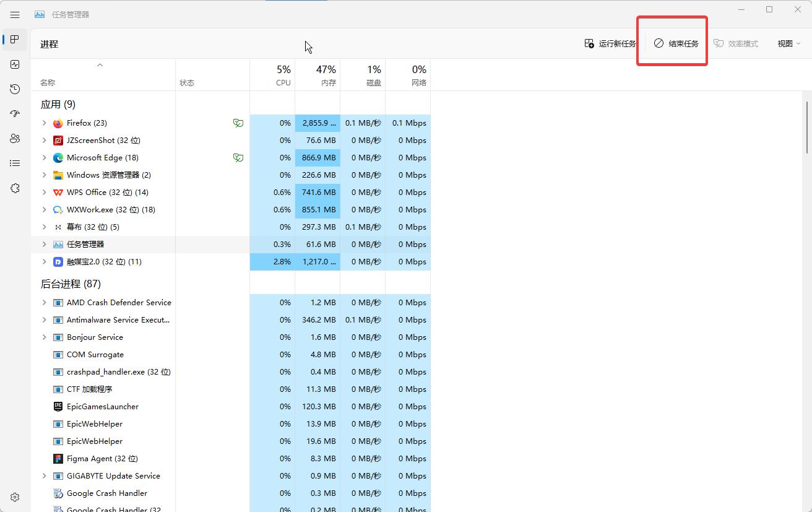Open the 视图 dropdown menu

coord(788,44)
